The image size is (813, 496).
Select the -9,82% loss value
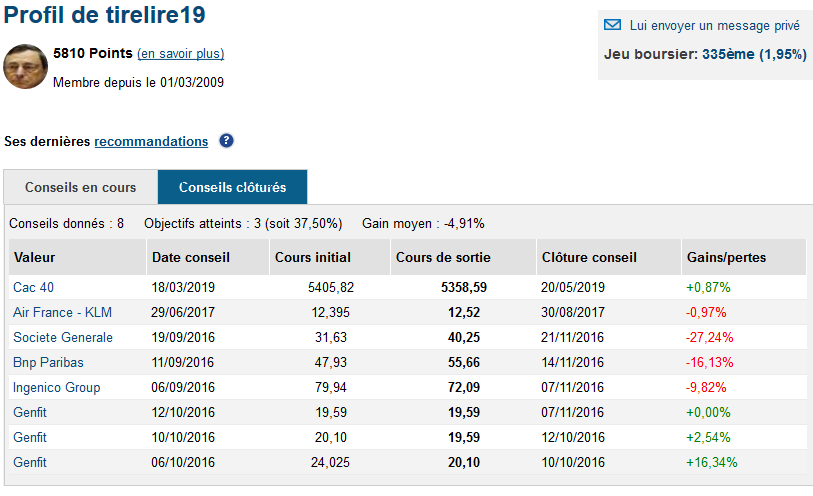tap(706, 387)
